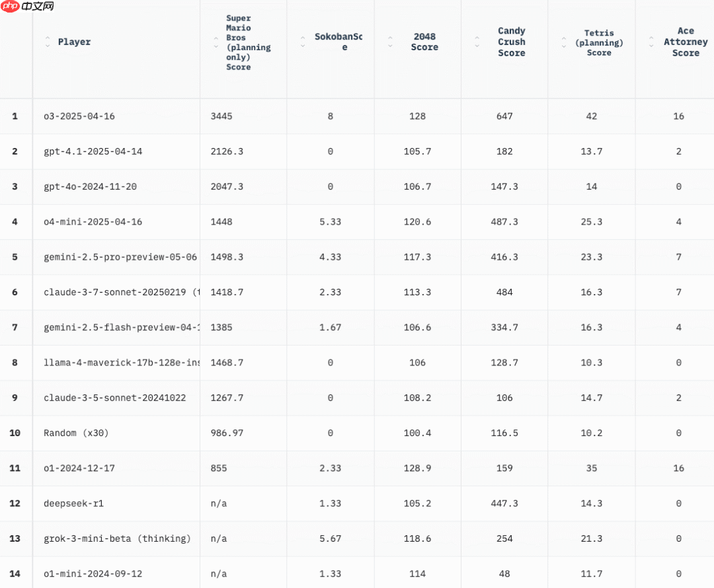Select Candy Crush score 48 for o1-mini
The width and height of the screenshot is (714, 588).
504,573
